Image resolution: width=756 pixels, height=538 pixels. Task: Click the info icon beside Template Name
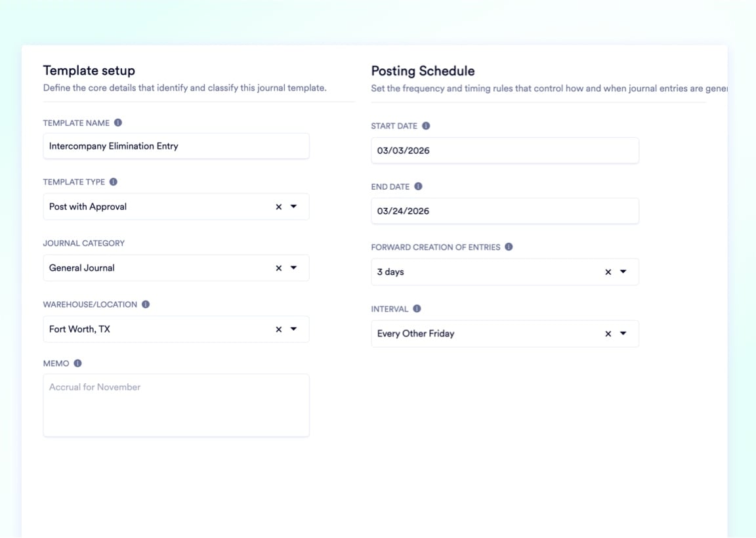118,123
